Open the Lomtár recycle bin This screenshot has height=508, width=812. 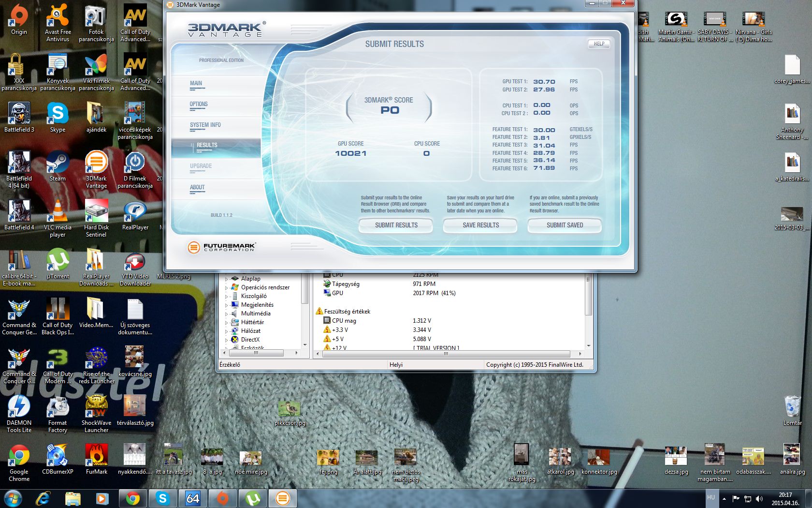792,410
